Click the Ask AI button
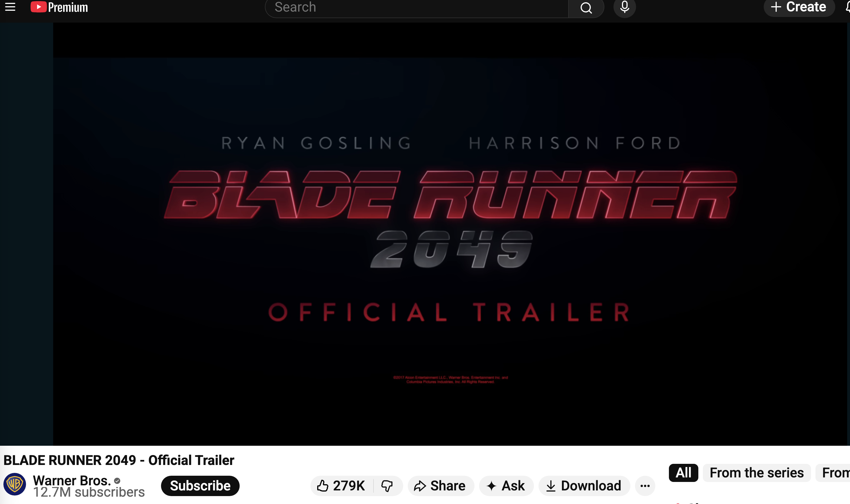Image resolution: width=850 pixels, height=504 pixels. 506,486
